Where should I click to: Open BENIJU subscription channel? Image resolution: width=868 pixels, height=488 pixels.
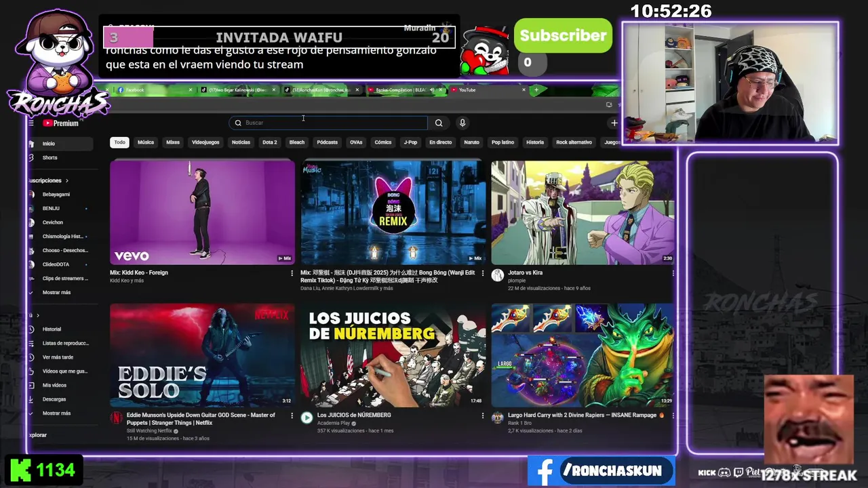click(60, 209)
